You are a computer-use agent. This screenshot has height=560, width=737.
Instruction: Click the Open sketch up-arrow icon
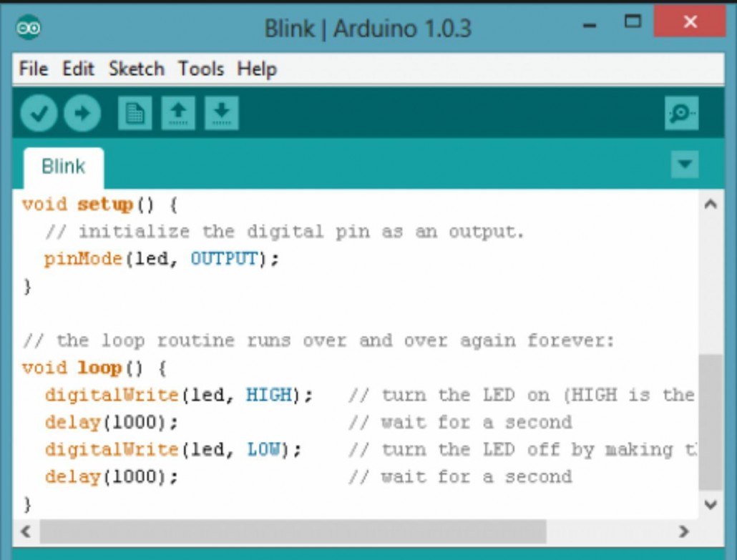178,113
